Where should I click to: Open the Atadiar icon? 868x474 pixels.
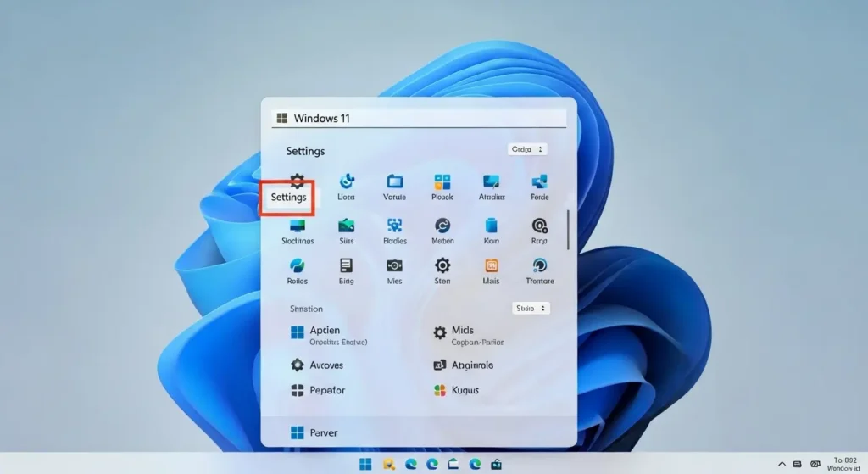click(491, 181)
